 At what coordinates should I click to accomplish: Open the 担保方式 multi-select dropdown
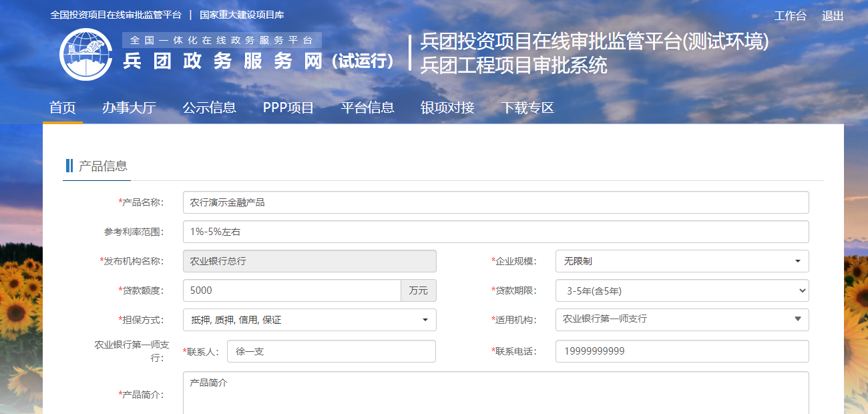point(309,320)
